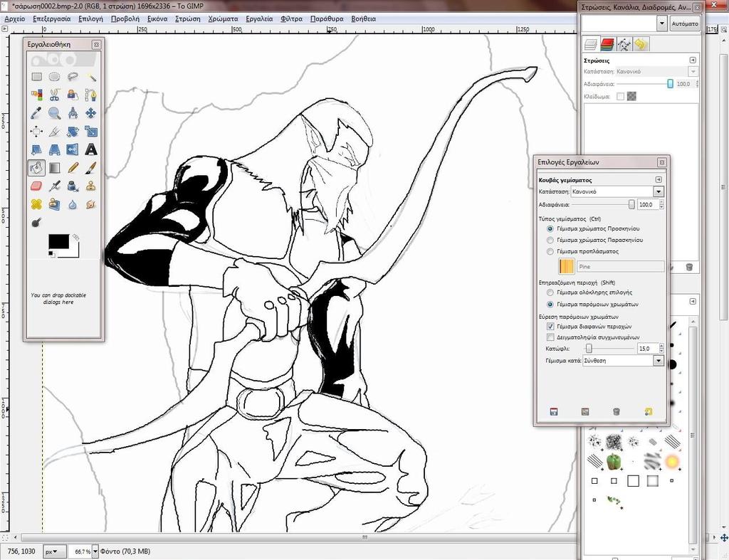Select the Fuzzy Select magic wand tool

(90, 77)
